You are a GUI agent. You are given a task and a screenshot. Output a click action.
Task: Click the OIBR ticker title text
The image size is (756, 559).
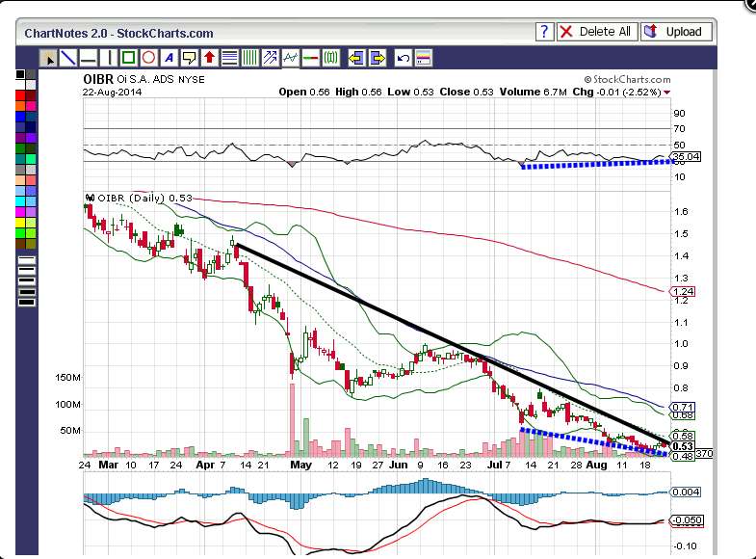click(x=98, y=79)
